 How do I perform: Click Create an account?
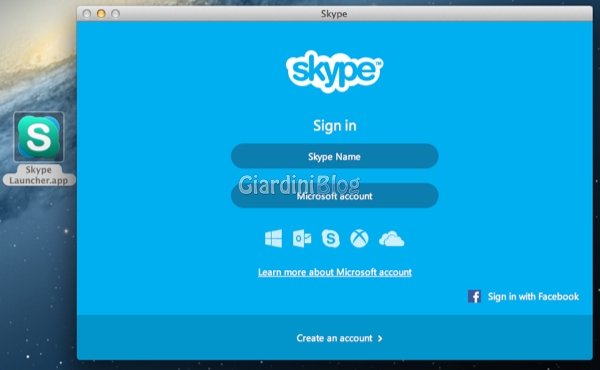(x=334, y=338)
